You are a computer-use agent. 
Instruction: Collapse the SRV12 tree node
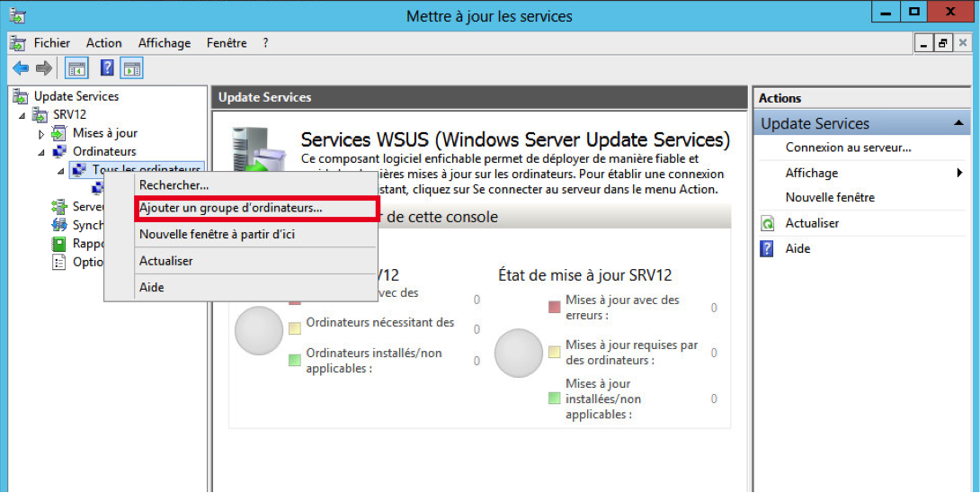(22, 116)
